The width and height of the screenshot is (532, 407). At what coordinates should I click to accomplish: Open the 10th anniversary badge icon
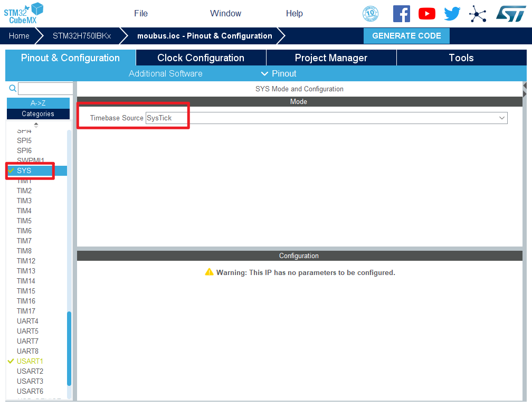[371, 14]
